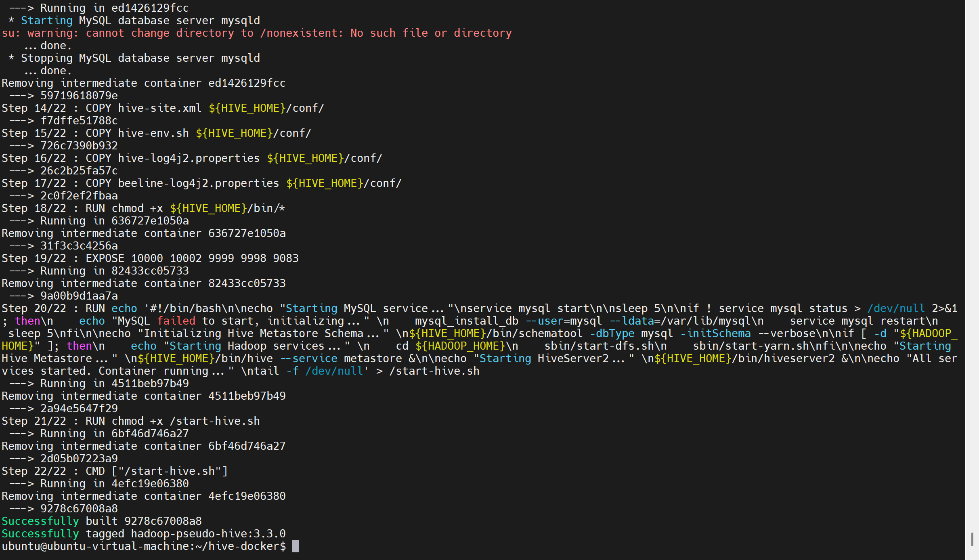Click 'Step 22/22' CMD start-hive.sh line
Image resolution: width=979 pixels, height=560 pixels.
(x=115, y=471)
